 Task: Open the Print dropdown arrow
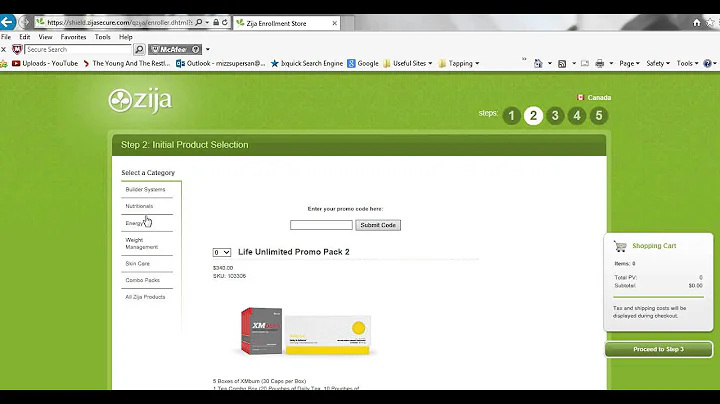click(611, 63)
